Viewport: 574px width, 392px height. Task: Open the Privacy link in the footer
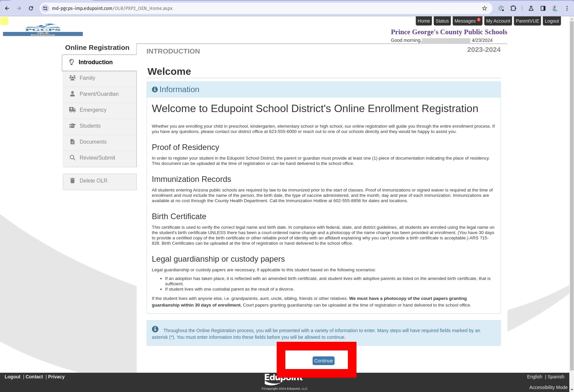point(56,376)
